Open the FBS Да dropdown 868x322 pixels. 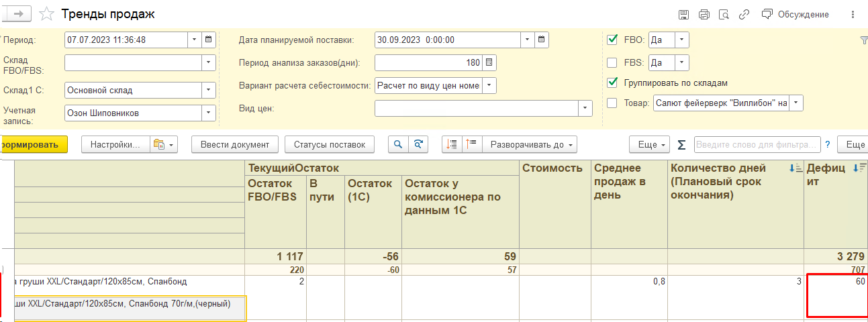pos(682,62)
